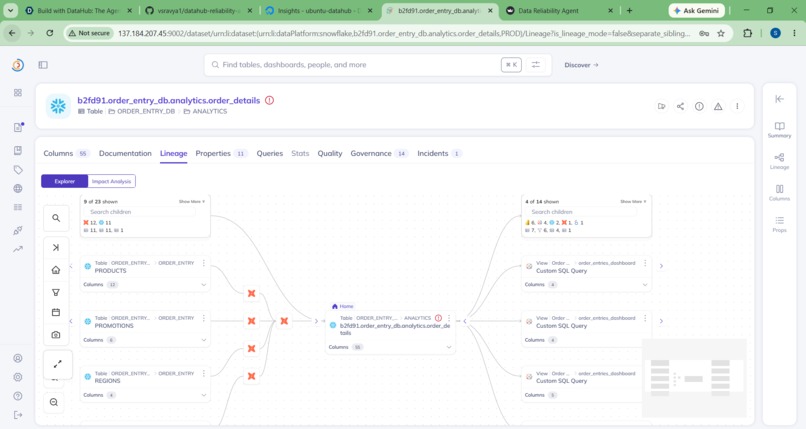This screenshot has width=806, height=429.
Task: Click the ANALYTICS breadcrumb in header
Action: tap(205, 111)
